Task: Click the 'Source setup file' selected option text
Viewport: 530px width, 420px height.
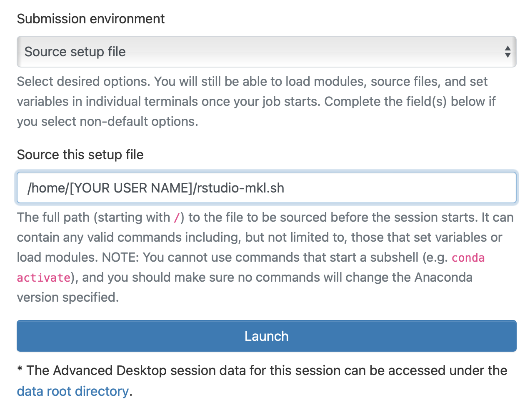Action: (75, 52)
